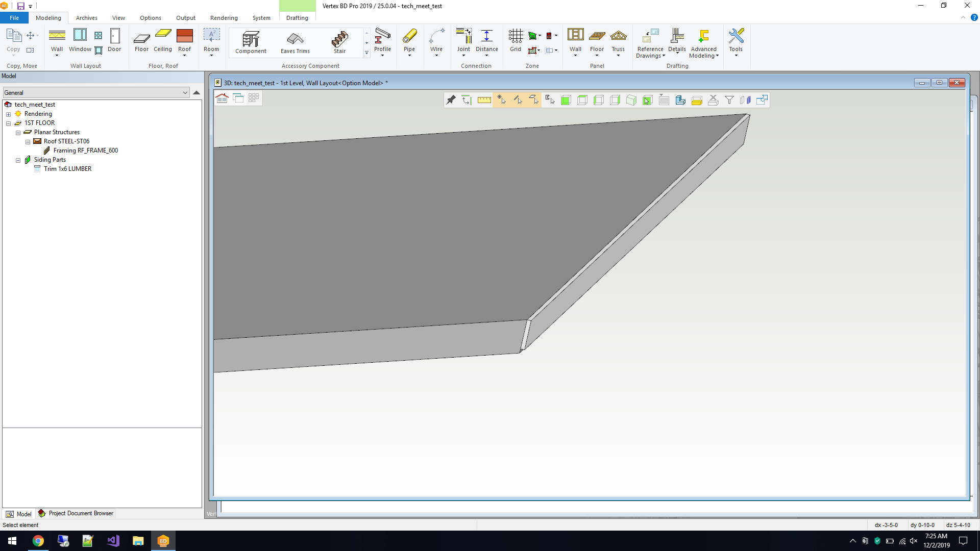Toggle the line selection mode button
The width and height of the screenshot is (980, 551).
click(518, 100)
